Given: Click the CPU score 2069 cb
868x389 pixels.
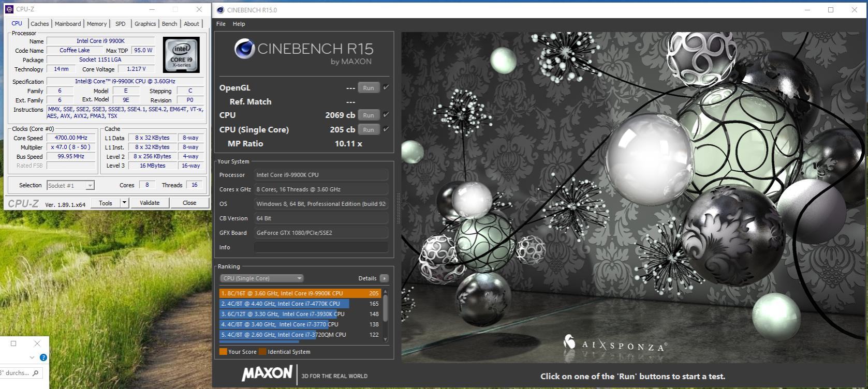Looking at the screenshot, I should tap(340, 115).
